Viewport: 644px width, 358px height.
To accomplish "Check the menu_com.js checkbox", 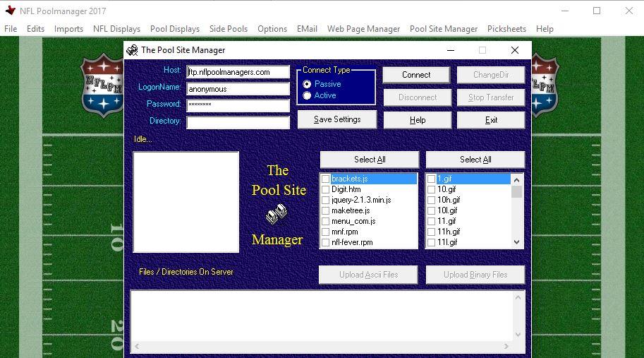I will tap(325, 221).
